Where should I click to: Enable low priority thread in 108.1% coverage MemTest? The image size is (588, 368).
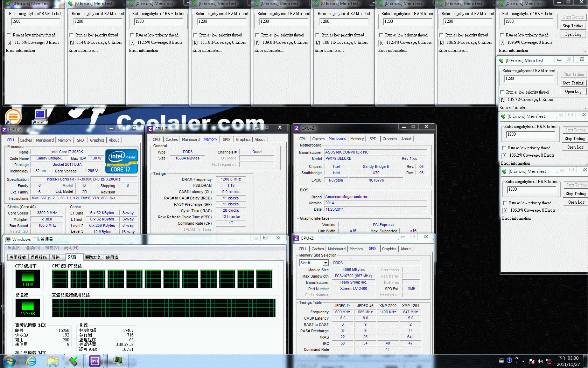tap(318, 35)
